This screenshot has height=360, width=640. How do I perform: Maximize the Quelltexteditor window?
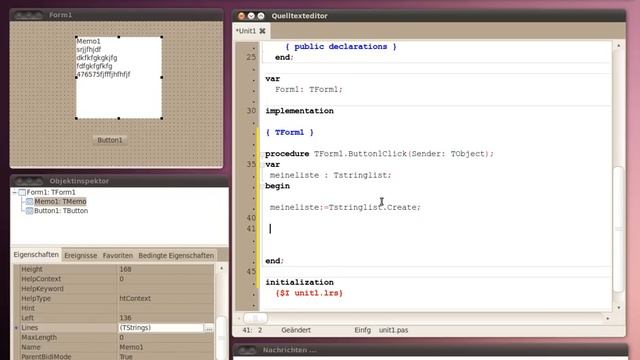(261, 16)
